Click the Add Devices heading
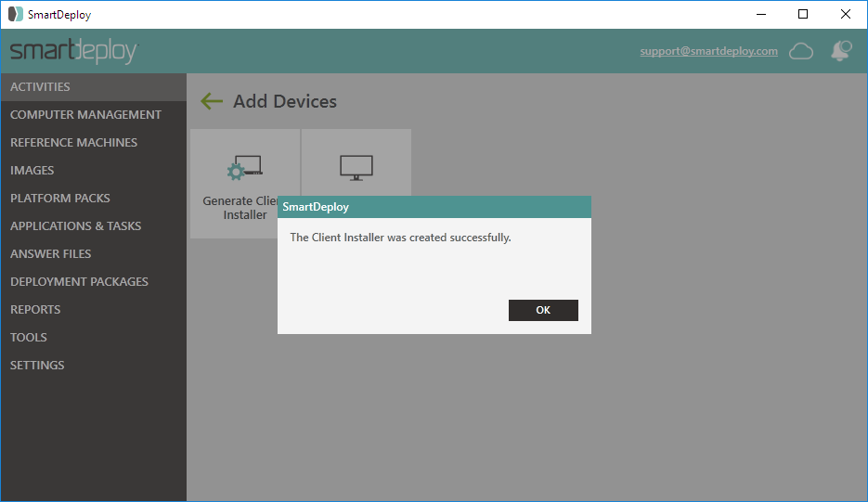The image size is (868, 502). (x=284, y=101)
